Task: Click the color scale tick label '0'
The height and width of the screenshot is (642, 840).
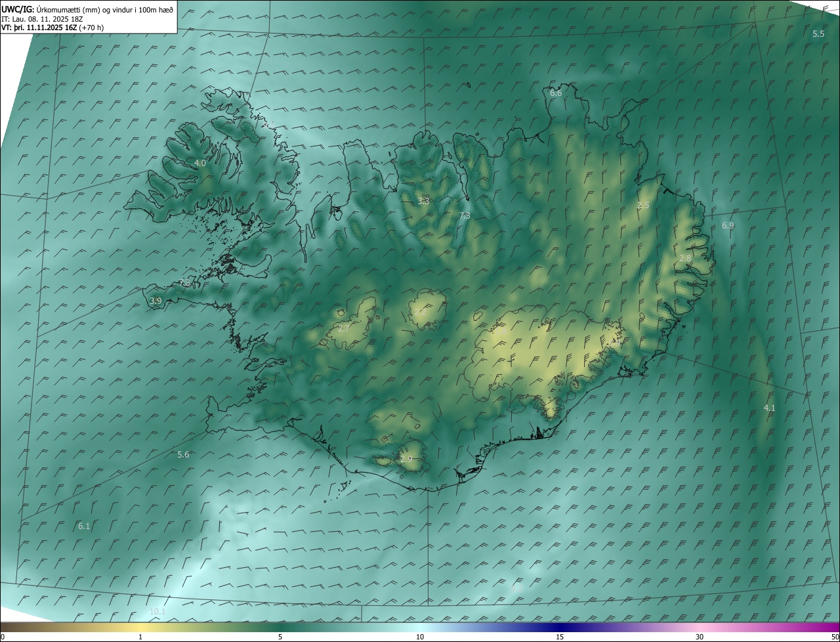Action: [3, 637]
